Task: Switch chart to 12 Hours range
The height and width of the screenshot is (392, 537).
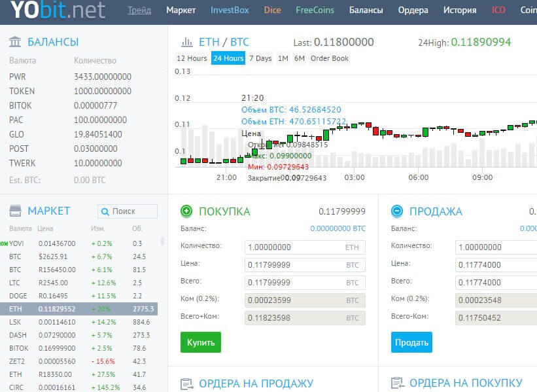Action: 192,58
